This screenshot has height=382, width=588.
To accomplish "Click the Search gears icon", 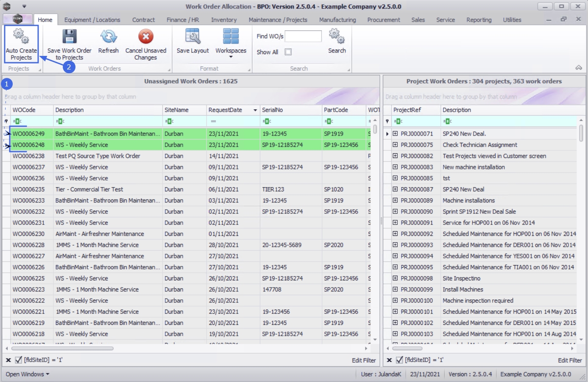I will (x=337, y=36).
